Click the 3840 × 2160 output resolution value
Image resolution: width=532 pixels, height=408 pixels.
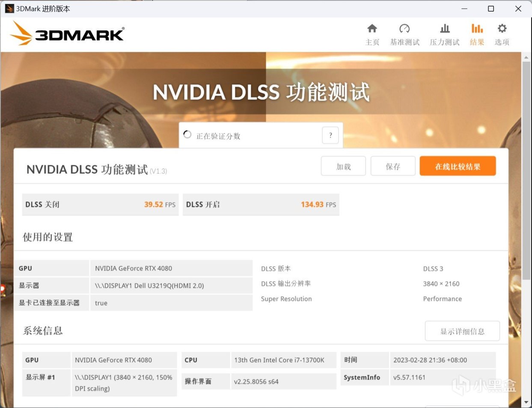[441, 284]
